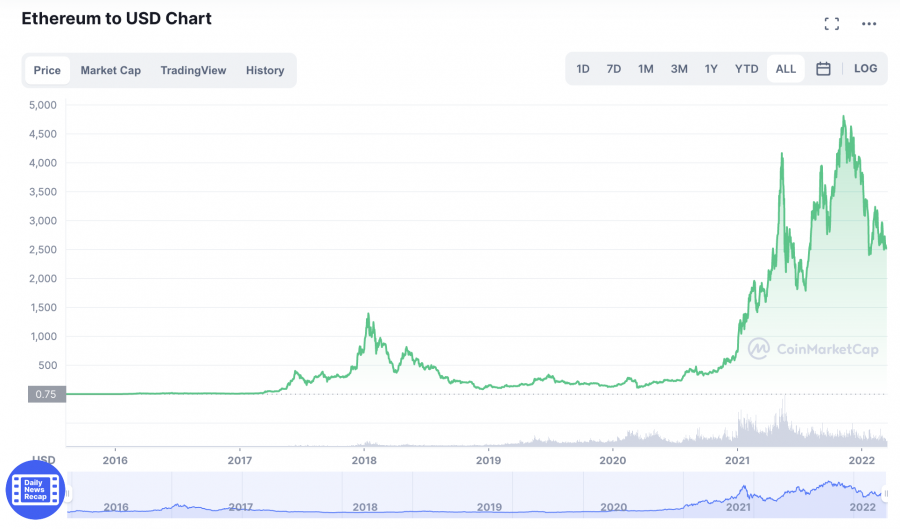Toggle the LOG scale button

[865, 69]
